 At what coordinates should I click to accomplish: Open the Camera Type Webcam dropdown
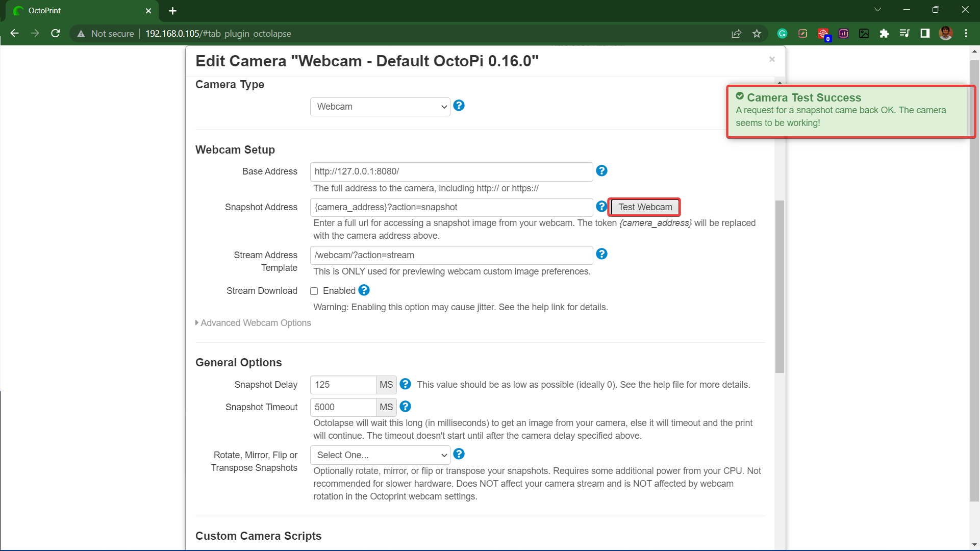[x=380, y=107]
